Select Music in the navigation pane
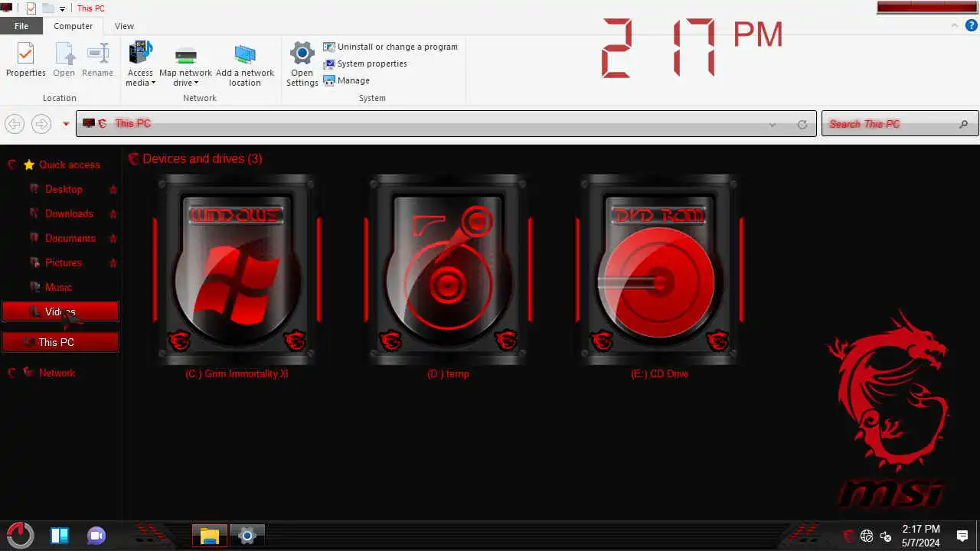Viewport: 980px width, 551px height. click(58, 287)
